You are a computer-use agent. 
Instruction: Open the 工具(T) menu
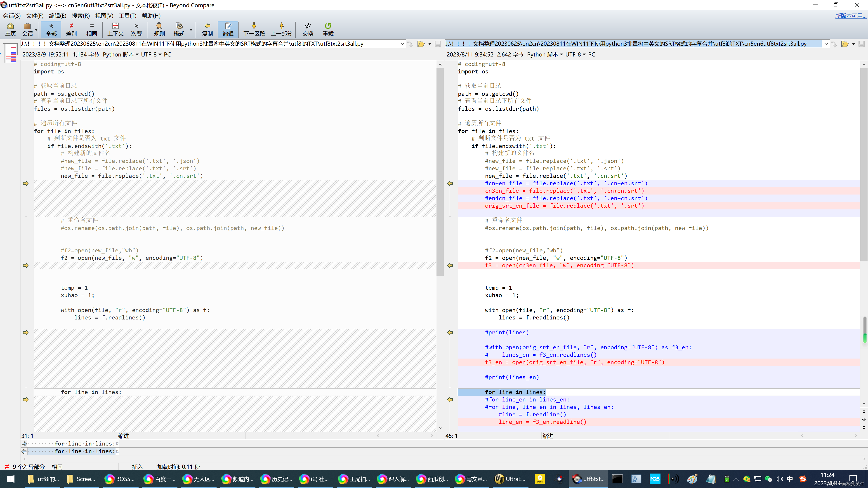127,16
